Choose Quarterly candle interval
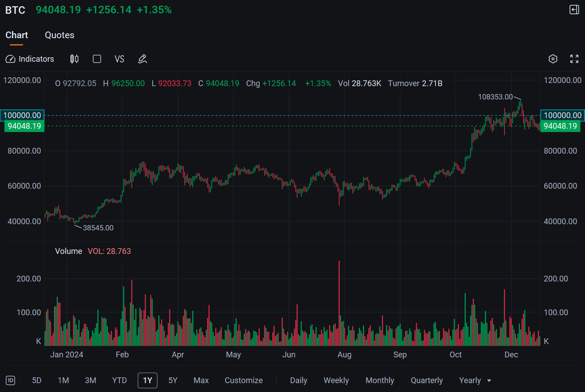This screenshot has width=585, height=392. point(427,380)
